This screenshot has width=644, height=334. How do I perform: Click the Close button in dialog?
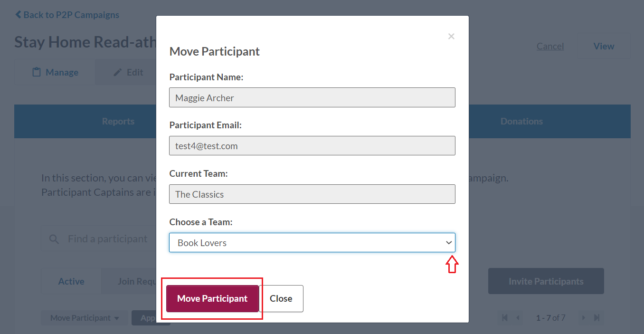pyautogui.click(x=281, y=298)
